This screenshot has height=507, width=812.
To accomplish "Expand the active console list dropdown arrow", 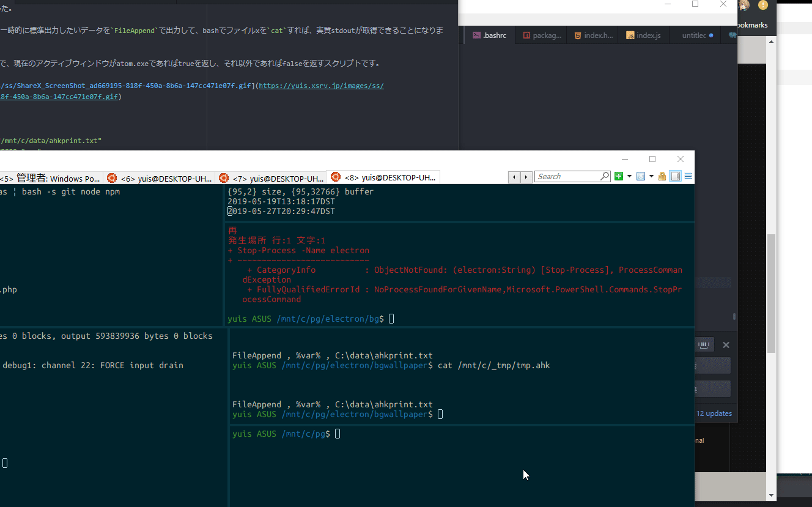I will (651, 177).
